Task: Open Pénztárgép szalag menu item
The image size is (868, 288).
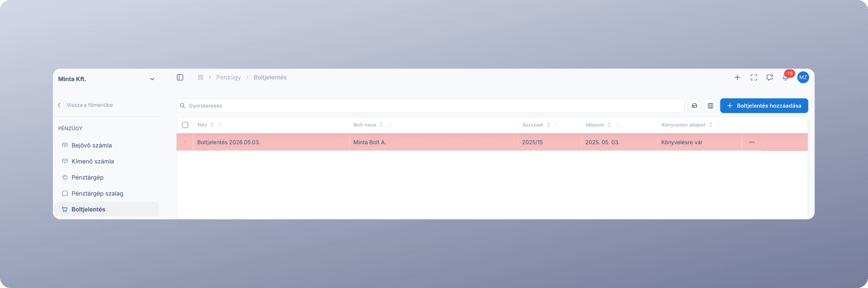Action: point(107,193)
